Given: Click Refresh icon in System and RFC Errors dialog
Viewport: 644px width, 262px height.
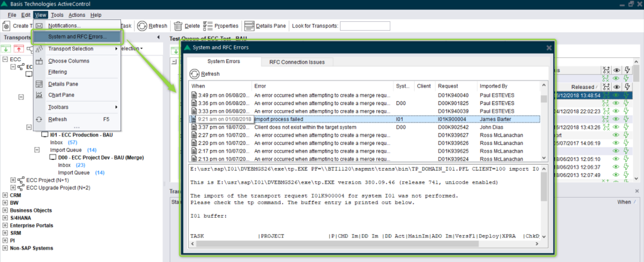Looking at the screenshot, I should pos(194,74).
